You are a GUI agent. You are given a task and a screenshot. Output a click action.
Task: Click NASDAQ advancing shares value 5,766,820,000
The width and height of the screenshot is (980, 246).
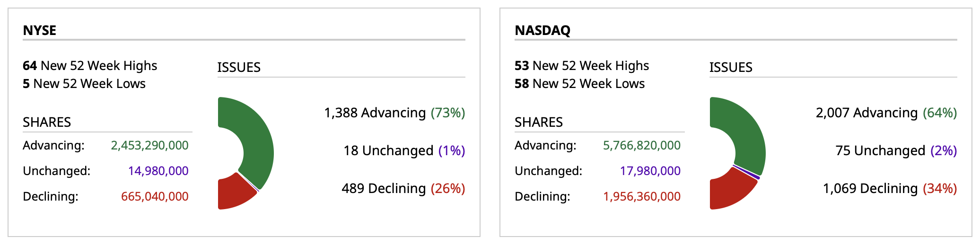(x=641, y=145)
